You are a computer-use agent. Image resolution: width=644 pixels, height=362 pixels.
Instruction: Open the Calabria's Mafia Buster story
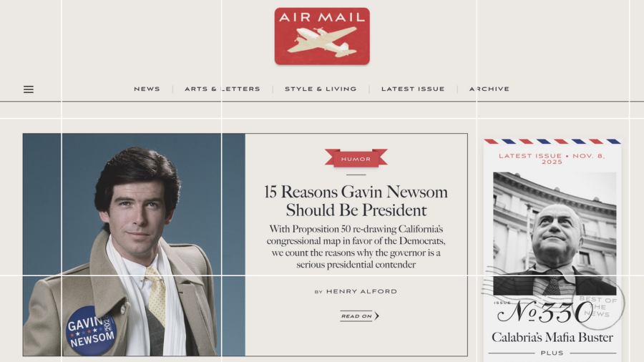click(552, 337)
